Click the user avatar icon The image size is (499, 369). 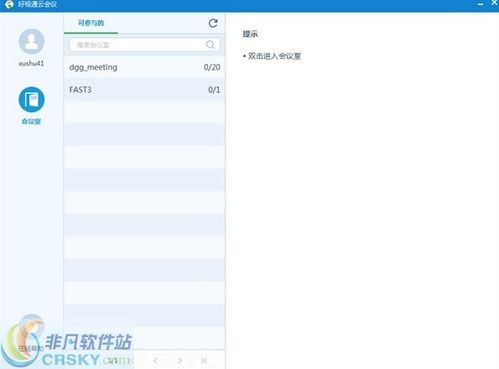pyautogui.click(x=31, y=41)
